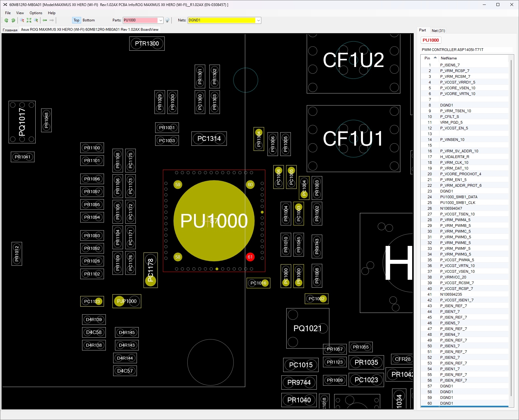This screenshot has width=519, height=420.
Task: Open the Options menu
Action: (x=36, y=13)
